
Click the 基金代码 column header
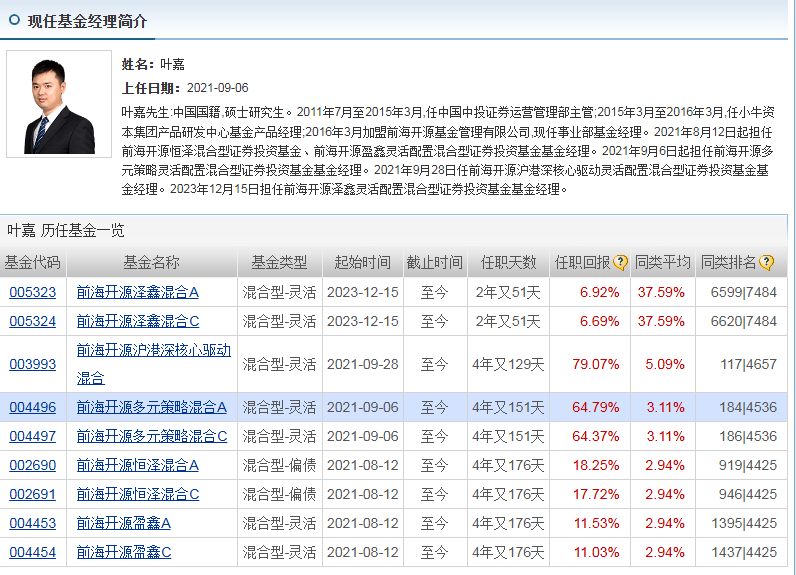(32, 262)
